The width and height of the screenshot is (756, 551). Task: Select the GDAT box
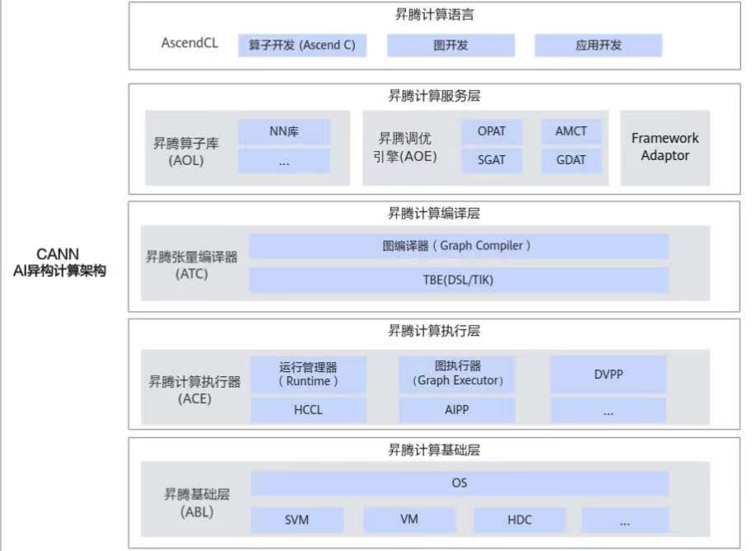571,161
